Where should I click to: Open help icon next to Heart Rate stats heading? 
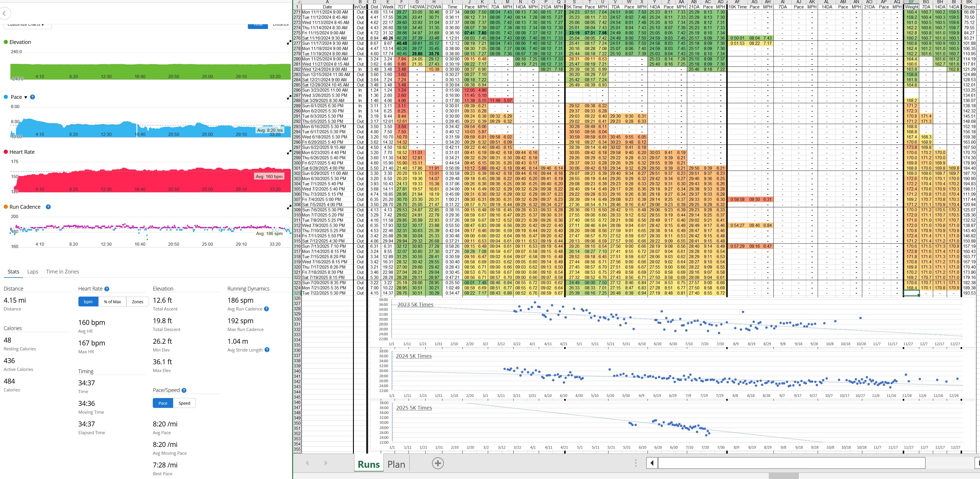pos(107,289)
